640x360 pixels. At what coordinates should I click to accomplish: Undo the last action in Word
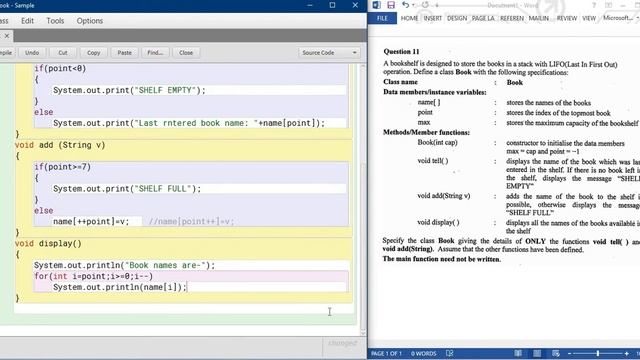[405, 5]
